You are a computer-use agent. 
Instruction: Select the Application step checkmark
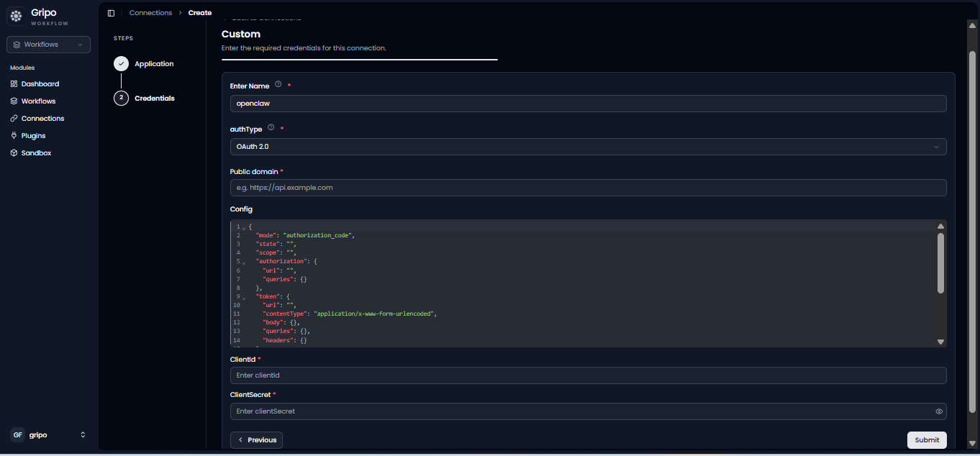pos(121,64)
